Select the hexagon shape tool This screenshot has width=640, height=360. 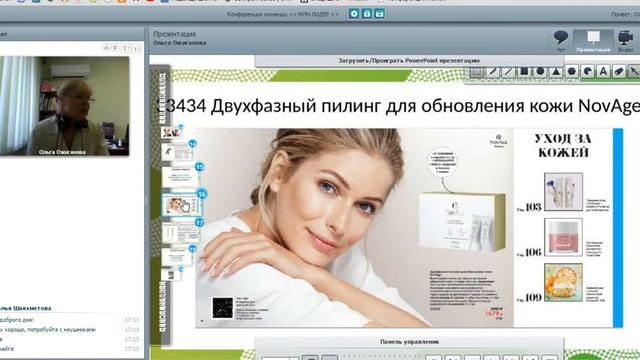[x=572, y=72]
